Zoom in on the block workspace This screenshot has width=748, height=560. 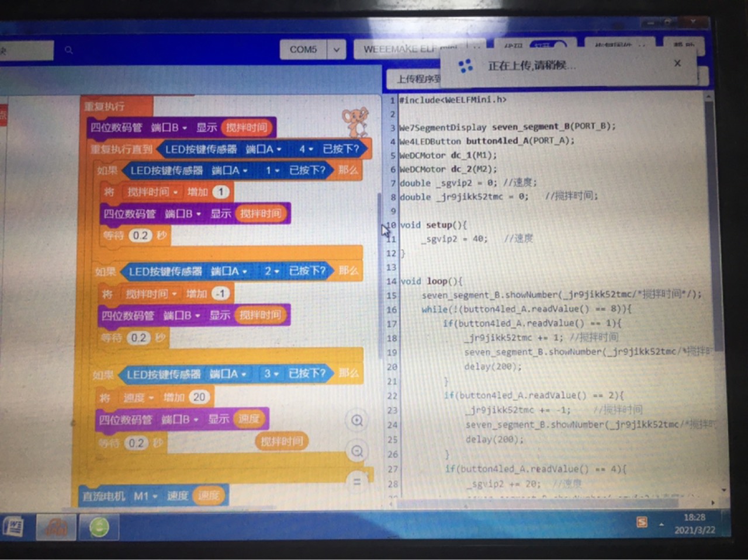click(x=357, y=420)
